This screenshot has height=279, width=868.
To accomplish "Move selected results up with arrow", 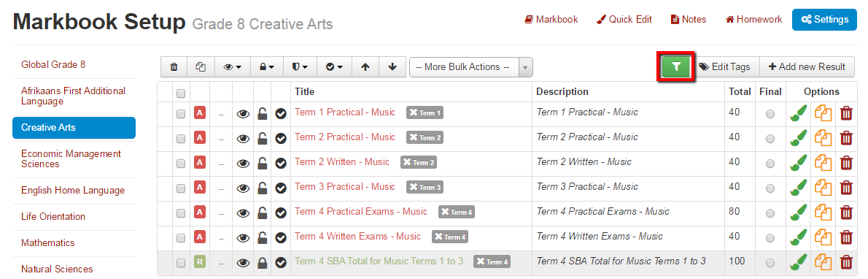I will click(x=365, y=66).
